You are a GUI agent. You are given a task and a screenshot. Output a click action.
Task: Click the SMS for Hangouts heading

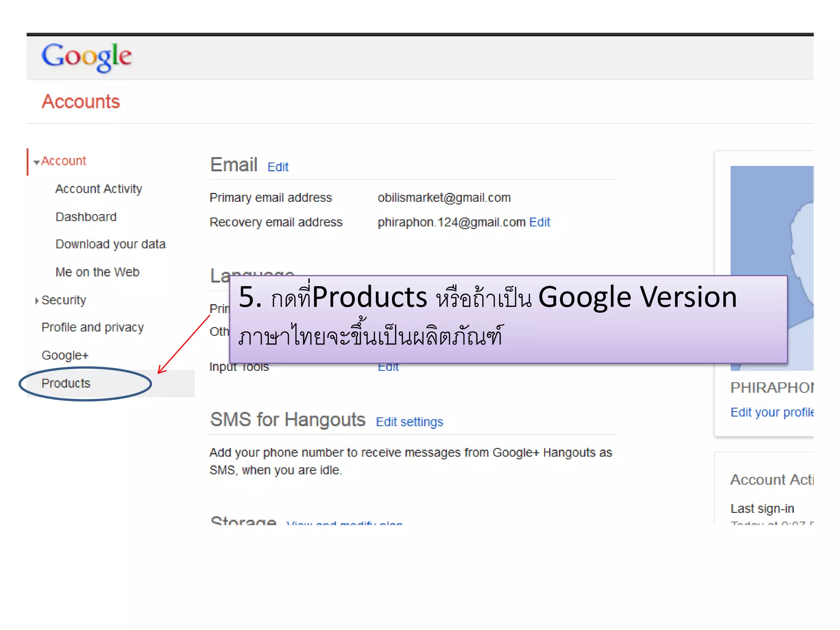[288, 420]
